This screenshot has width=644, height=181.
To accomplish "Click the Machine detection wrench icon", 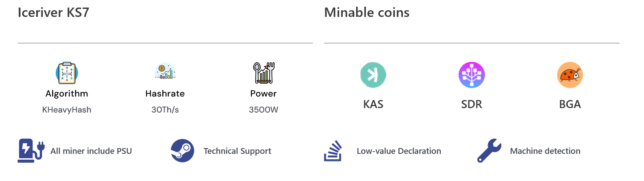I will click(489, 151).
